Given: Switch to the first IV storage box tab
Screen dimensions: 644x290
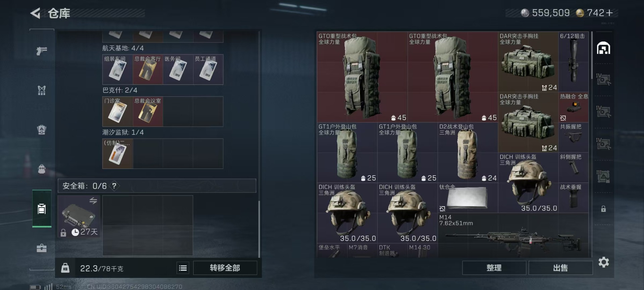Looking at the screenshot, I should (x=603, y=80).
